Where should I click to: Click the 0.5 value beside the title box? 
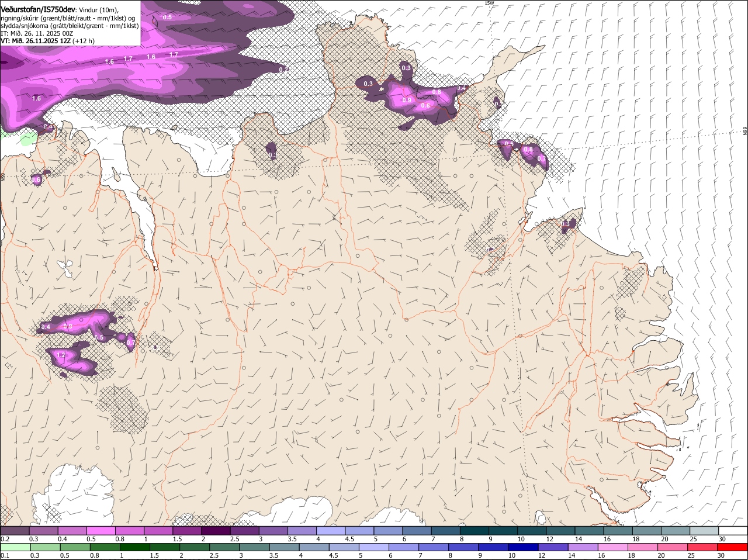click(x=167, y=17)
